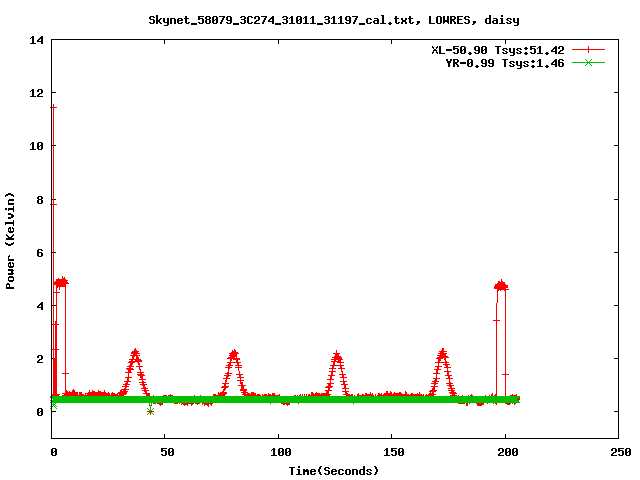The width and height of the screenshot is (640, 480).
Task: Click the red peak near 172 seconds
Action: click(443, 352)
